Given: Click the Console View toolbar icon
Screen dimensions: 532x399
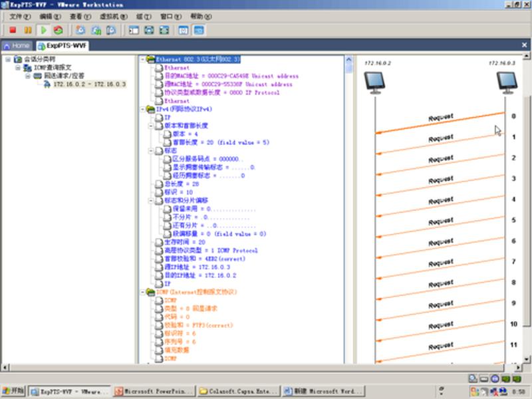Looking at the screenshot, I should 199,30.
